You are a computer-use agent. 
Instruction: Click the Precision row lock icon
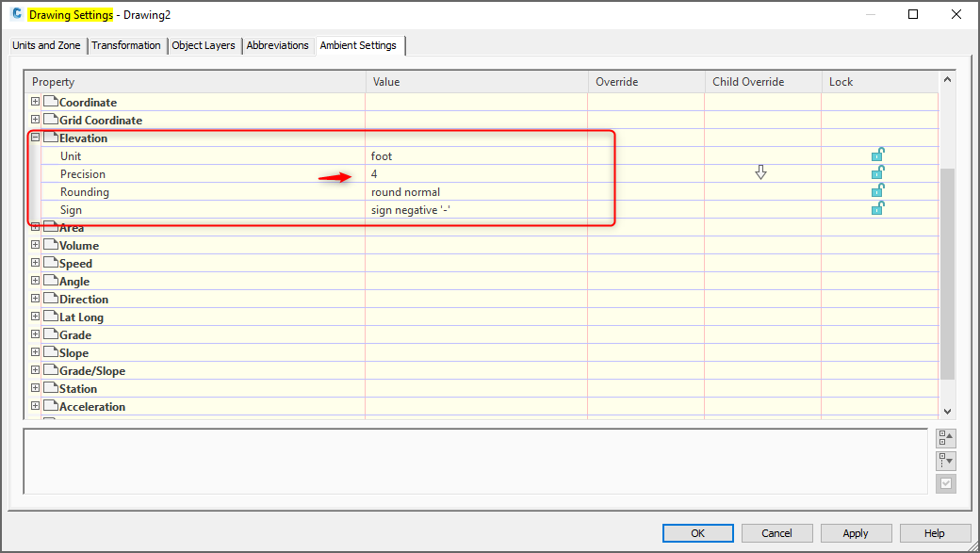(x=877, y=172)
